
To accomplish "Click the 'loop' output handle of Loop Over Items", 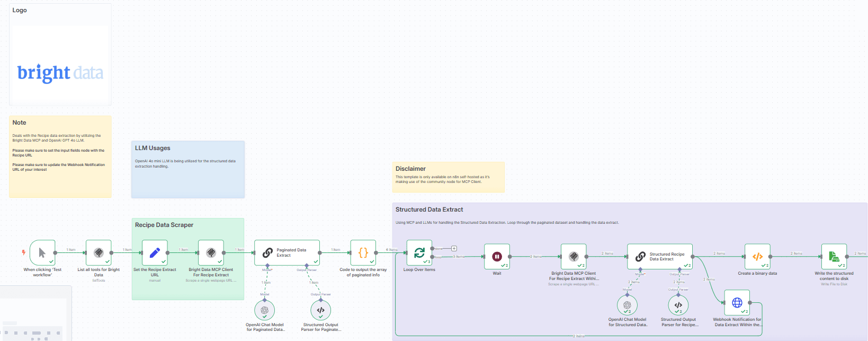I will click(433, 257).
